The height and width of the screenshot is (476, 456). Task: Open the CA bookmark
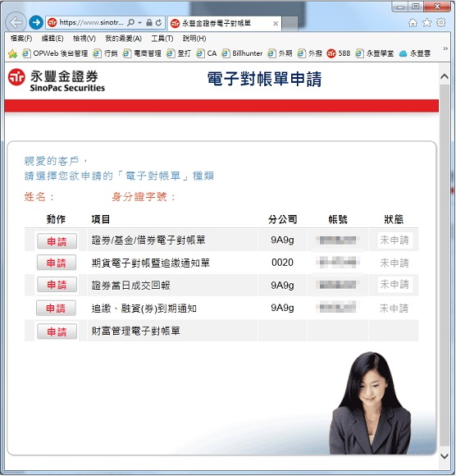point(207,53)
